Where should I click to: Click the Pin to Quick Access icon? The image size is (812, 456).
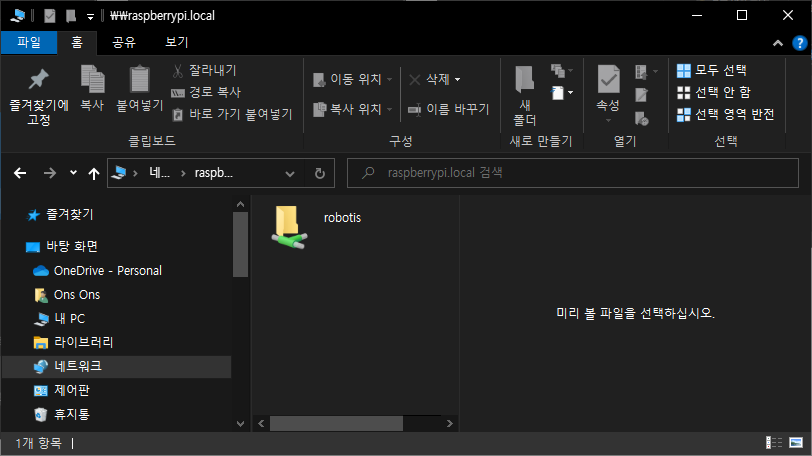coord(38,82)
